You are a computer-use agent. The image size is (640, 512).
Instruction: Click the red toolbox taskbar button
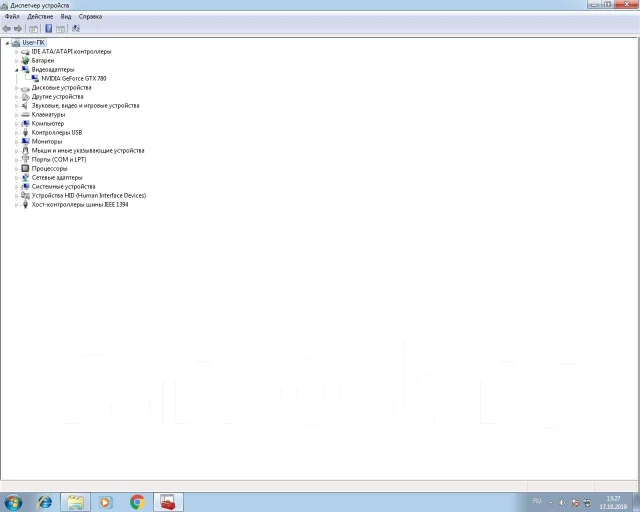point(168,502)
